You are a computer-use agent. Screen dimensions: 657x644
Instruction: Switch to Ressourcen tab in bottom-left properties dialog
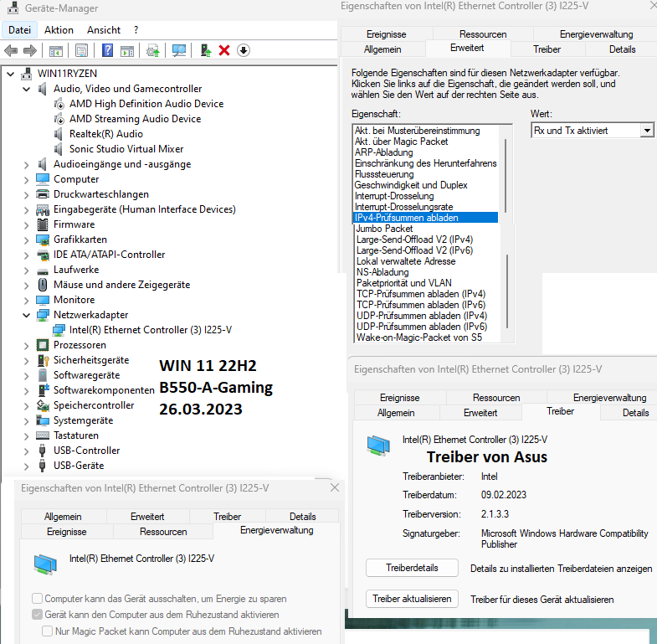click(163, 532)
